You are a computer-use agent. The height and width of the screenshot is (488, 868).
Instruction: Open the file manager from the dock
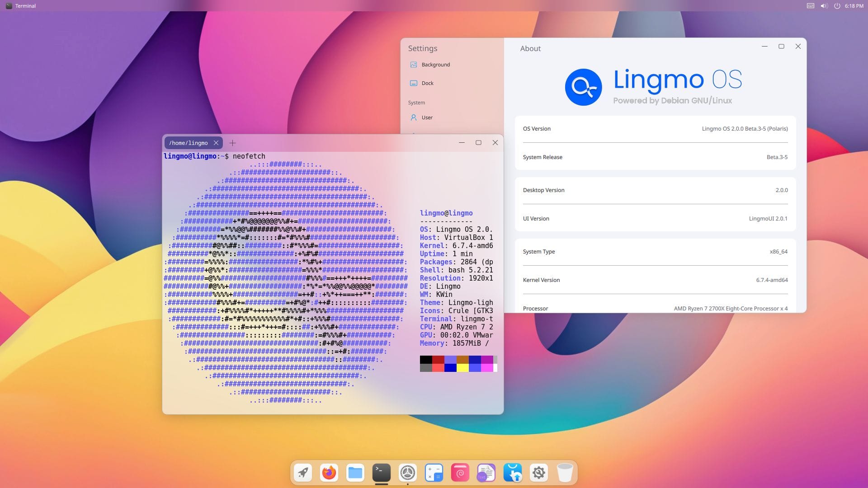tap(355, 473)
